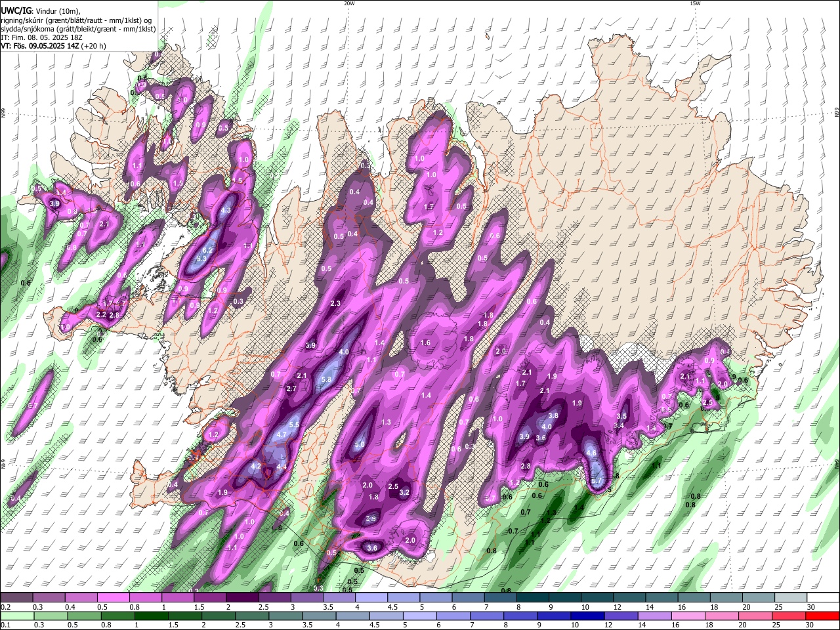Click the '0.1' label starting the bottom legend row
Image resolution: width=840 pixels, height=630 pixels.
pyautogui.click(x=5, y=625)
